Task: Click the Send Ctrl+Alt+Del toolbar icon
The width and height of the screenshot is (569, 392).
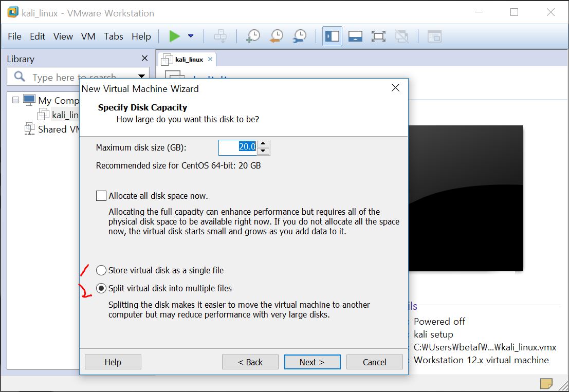Action: coord(220,36)
